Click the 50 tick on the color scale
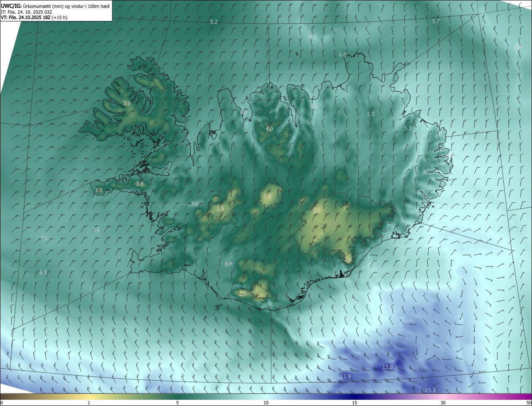Image resolution: width=532 pixels, height=406 pixels. point(529,403)
